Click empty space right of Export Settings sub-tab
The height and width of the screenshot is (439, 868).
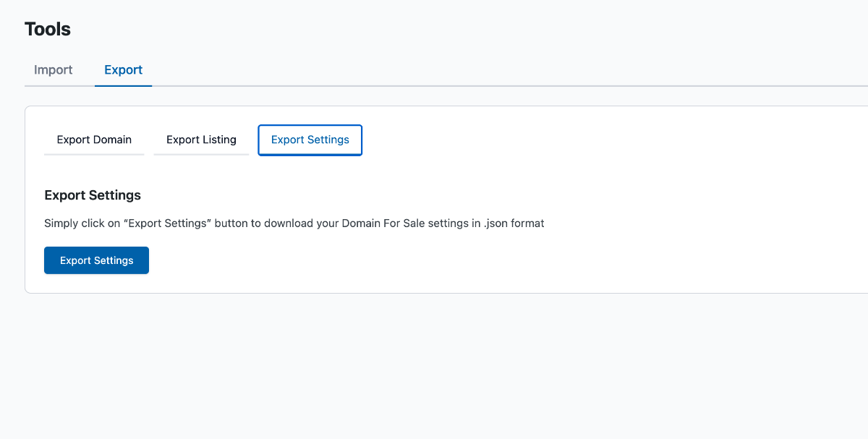click(579, 140)
